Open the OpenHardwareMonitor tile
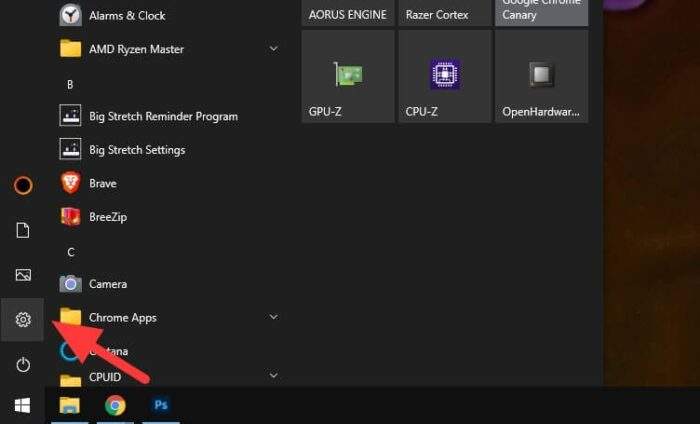Screen dimensions: 700x424 (542, 76)
